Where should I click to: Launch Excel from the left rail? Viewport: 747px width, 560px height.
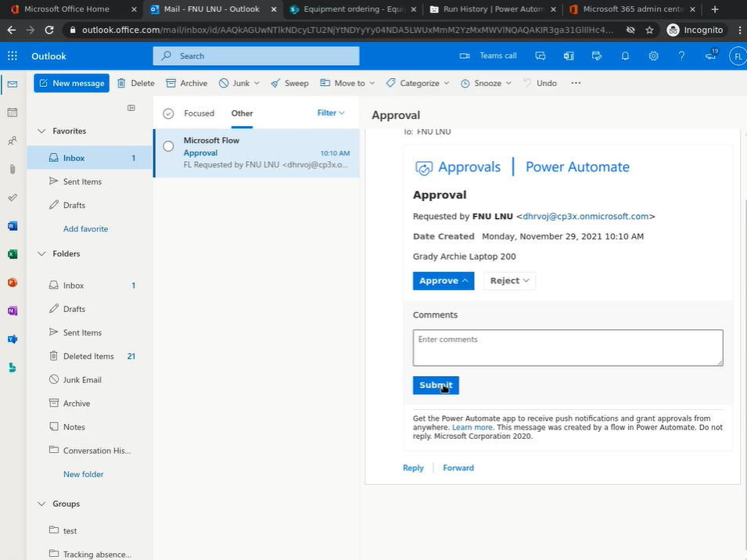[13, 254]
